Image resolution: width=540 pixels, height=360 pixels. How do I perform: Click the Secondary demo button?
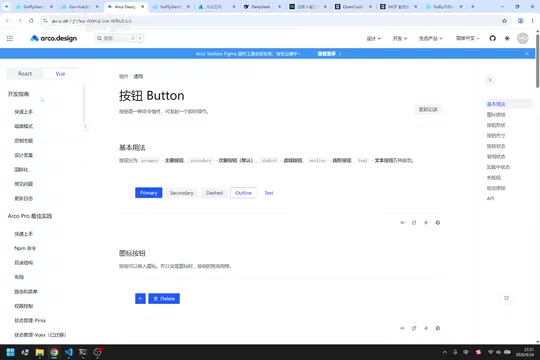[181, 193]
